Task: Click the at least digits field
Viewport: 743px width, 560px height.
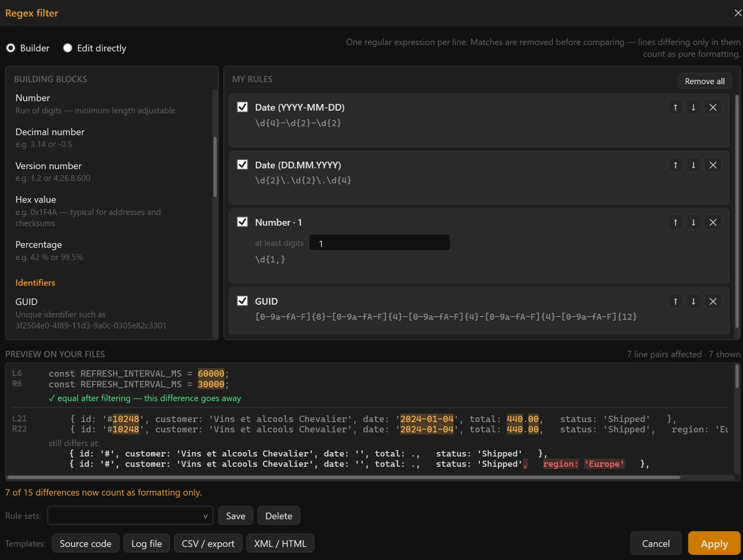Action: pos(379,243)
